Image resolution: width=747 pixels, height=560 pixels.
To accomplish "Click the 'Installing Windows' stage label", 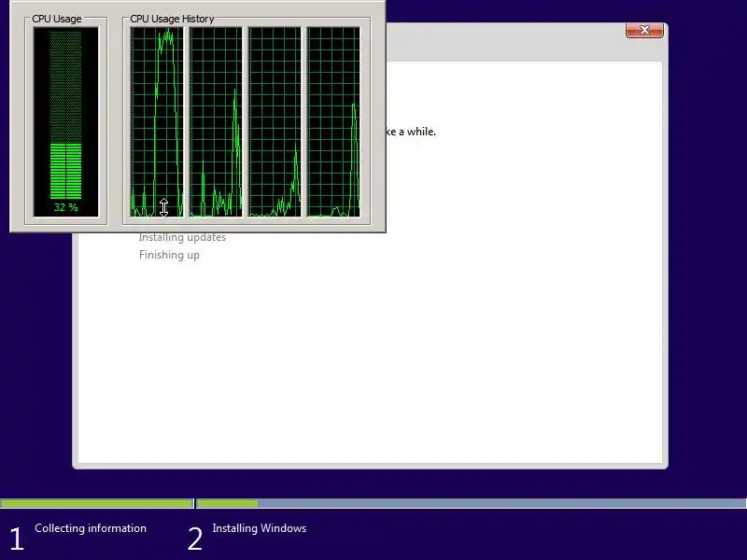I will click(x=260, y=528).
